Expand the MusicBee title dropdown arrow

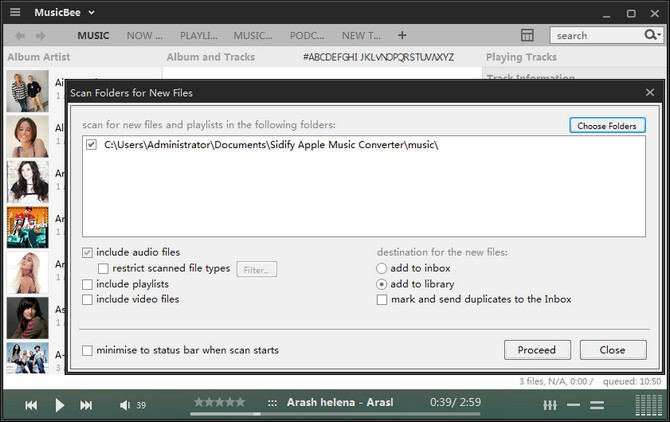point(91,12)
